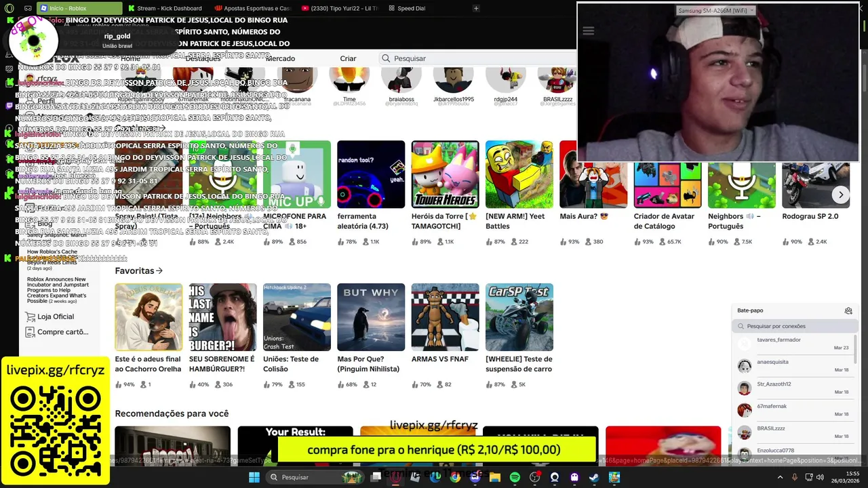Open Mercado in Roblox navigation
The image size is (868, 488).
pyautogui.click(x=280, y=58)
